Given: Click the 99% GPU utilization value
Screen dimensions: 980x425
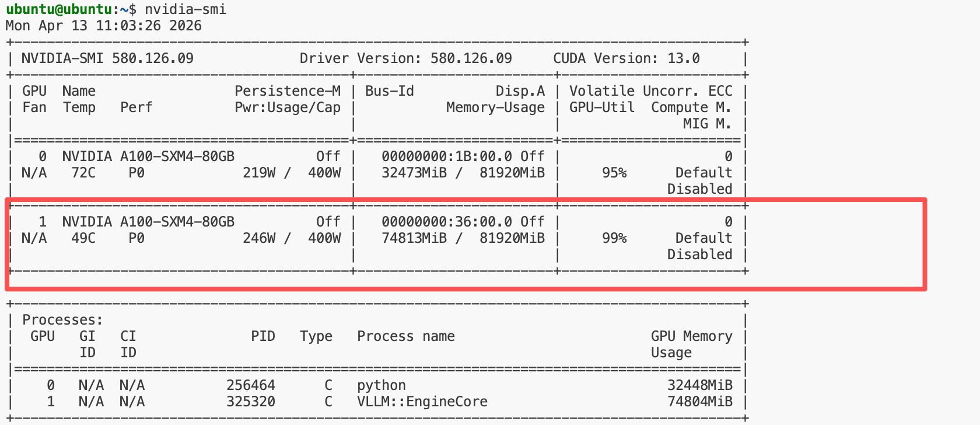Looking at the screenshot, I should tap(614, 238).
